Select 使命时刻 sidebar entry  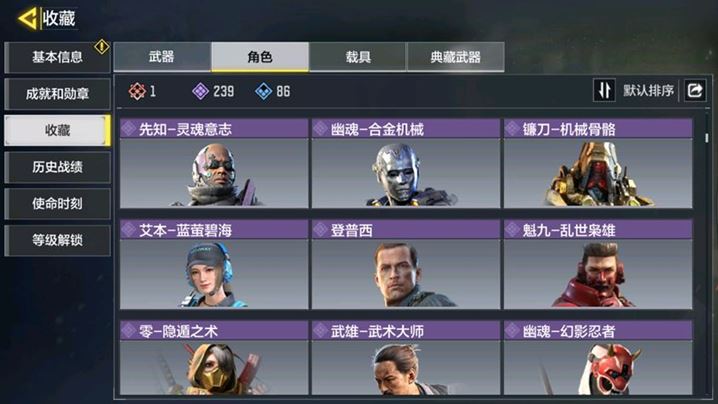tap(57, 203)
